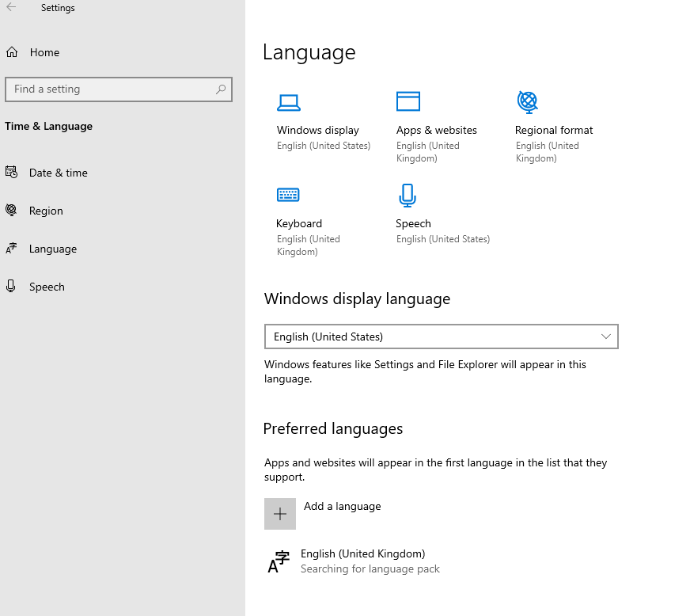
Task: Click the Language page title
Action: (309, 53)
